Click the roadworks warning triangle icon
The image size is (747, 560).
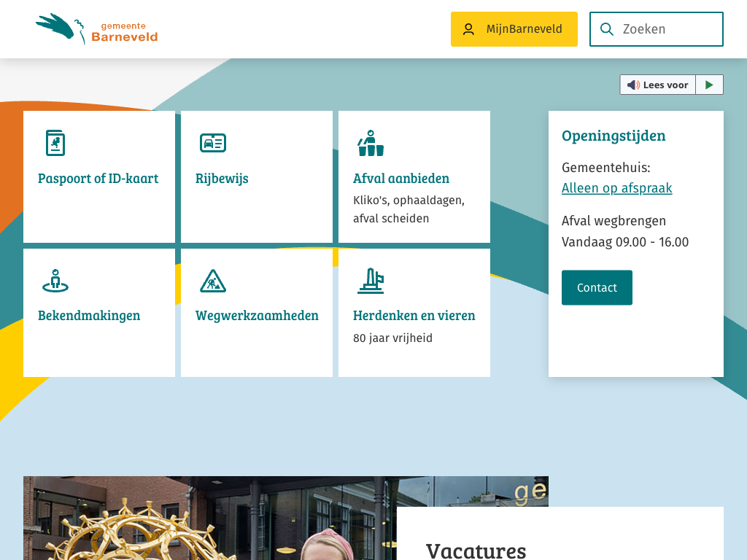click(212, 281)
